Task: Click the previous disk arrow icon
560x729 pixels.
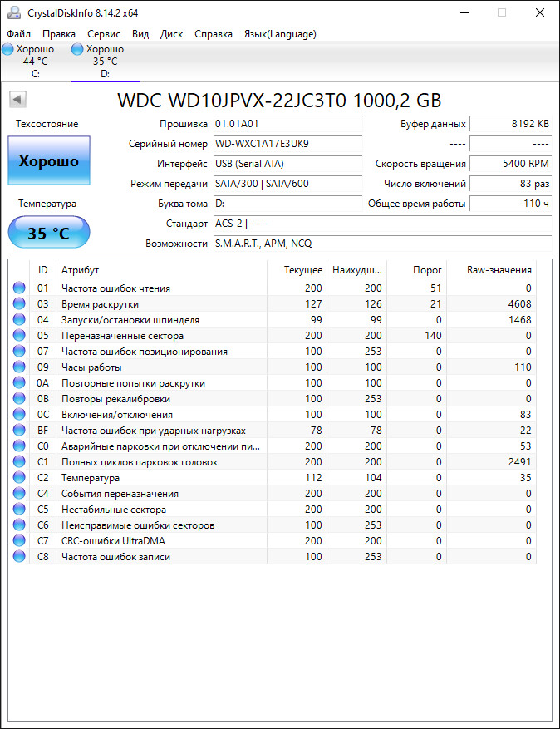Action: (18, 100)
